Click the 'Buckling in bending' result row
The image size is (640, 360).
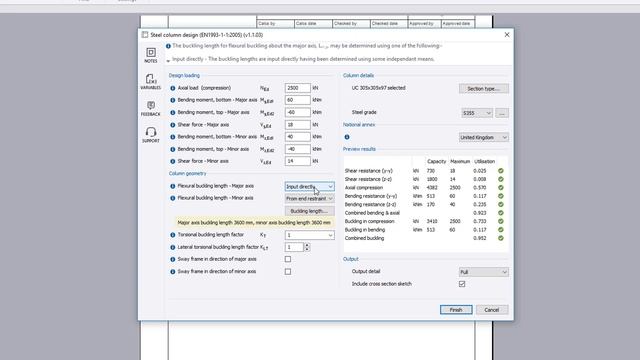coord(424,229)
